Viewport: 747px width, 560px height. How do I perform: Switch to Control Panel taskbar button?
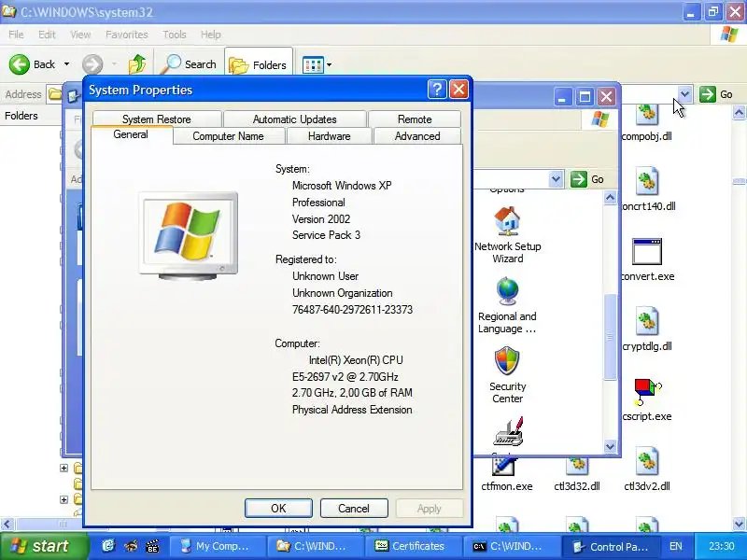(613, 546)
